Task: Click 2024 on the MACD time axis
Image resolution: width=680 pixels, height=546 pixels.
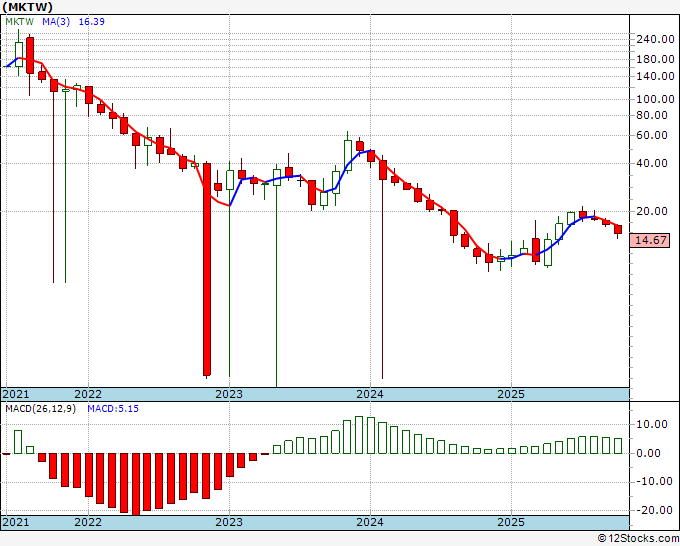Action: coord(370,522)
